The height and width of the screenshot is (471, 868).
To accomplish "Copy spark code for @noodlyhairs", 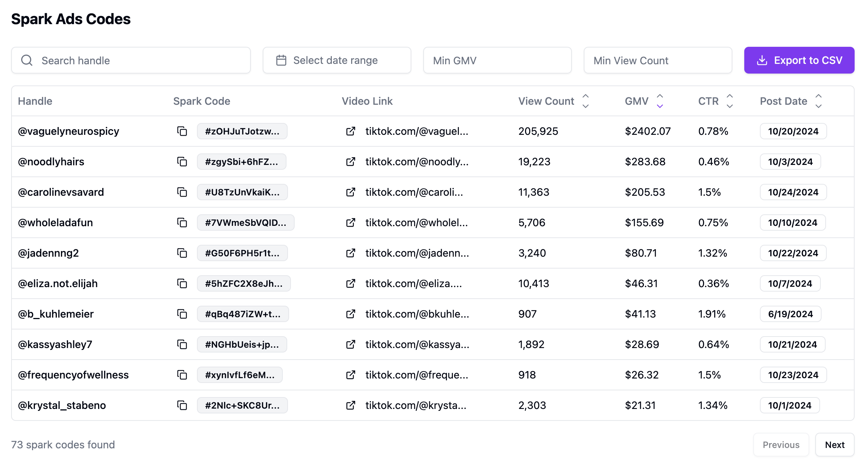I will point(181,162).
